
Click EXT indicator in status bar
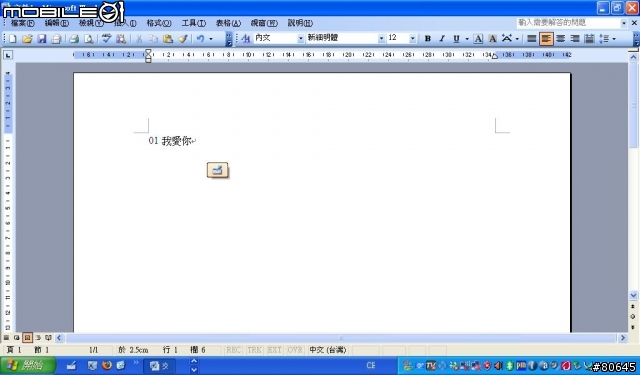tap(274, 350)
